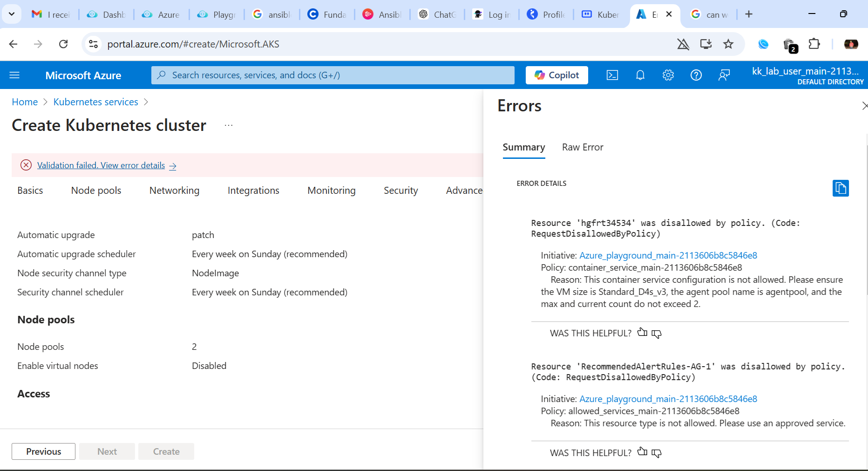The height and width of the screenshot is (471, 868).
Task: Switch to the 'can w' Google tab
Action: click(x=710, y=14)
